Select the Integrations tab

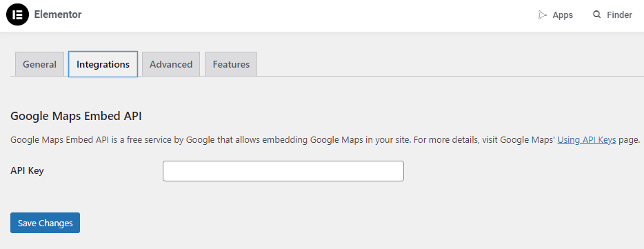[103, 64]
